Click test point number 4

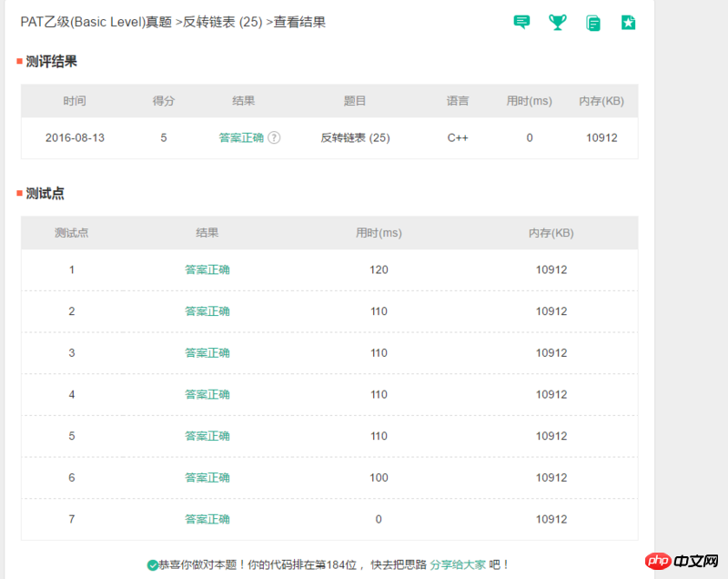point(72,394)
